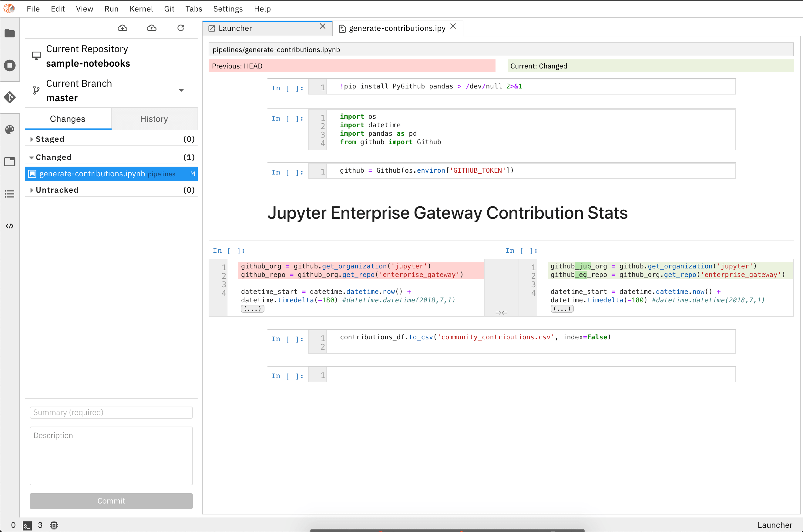Click the running terminals icon in sidebar
Screen dimensions: 803x532
10,65
